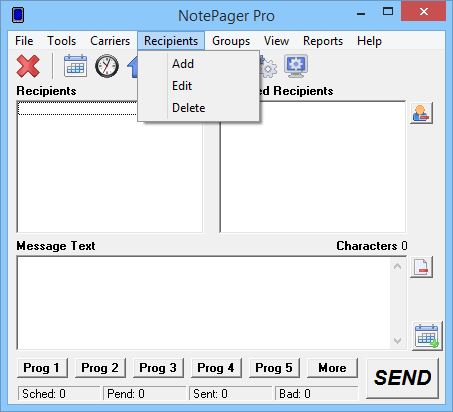Choose Delete from the Recipients menu
The height and width of the screenshot is (412, 453).
[198, 108]
